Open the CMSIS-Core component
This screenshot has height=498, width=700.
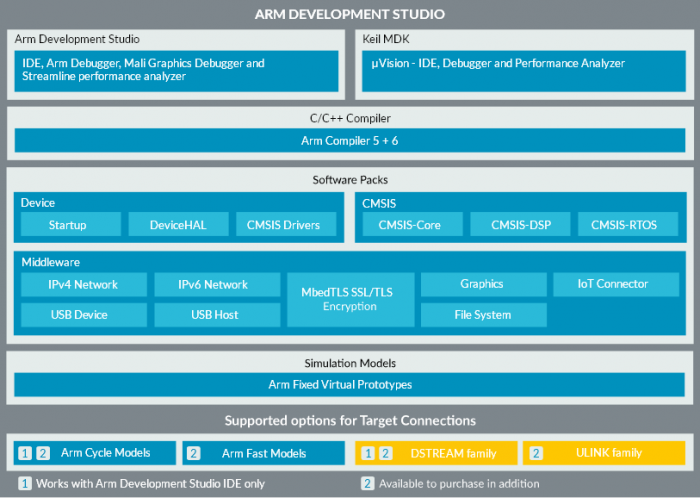pos(409,224)
